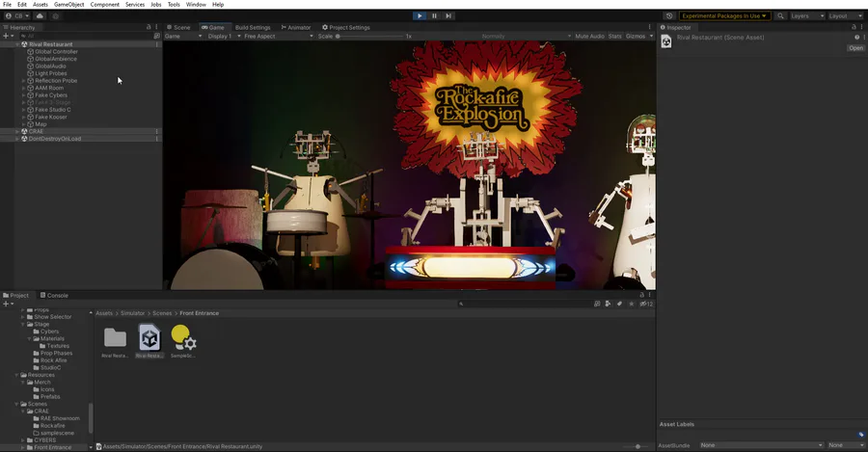Open the Game view mode dropdown
Viewport: 868px width, 452px height.
click(x=183, y=36)
